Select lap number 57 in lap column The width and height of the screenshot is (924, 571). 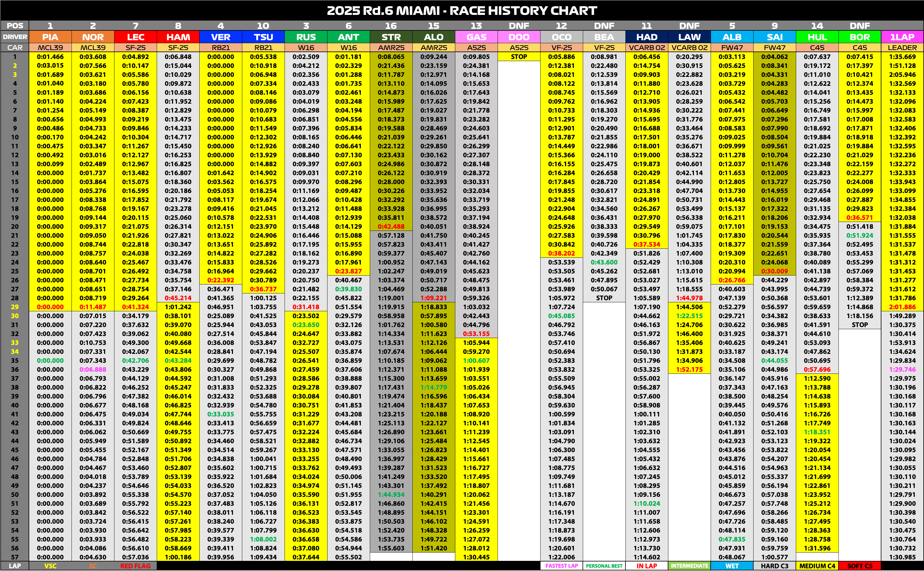point(15,557)
